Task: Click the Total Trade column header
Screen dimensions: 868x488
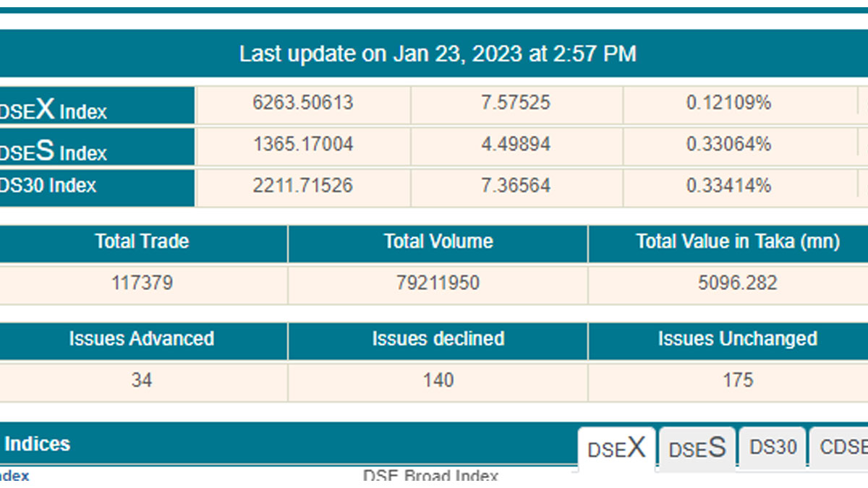Action: point(142,241)
